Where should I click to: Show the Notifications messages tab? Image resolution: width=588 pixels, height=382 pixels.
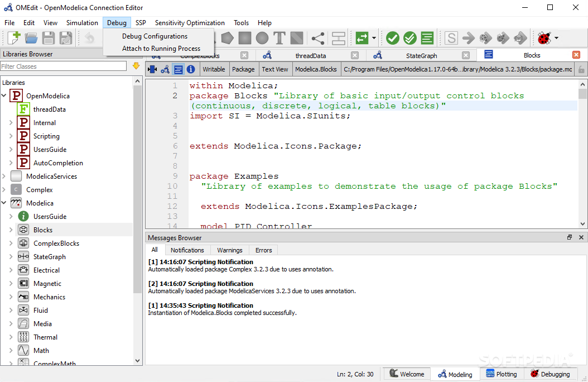pyautogui.click(x=187, y=250)
